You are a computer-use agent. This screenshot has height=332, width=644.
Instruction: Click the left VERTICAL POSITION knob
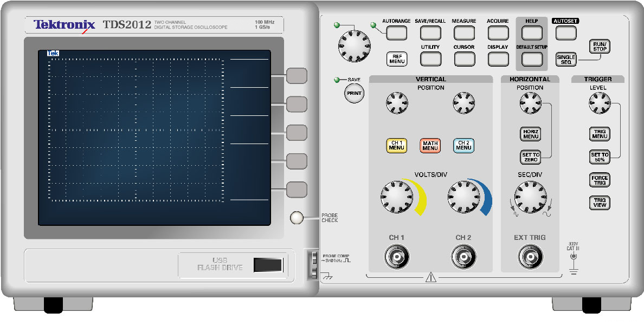[x=397, y=102]
